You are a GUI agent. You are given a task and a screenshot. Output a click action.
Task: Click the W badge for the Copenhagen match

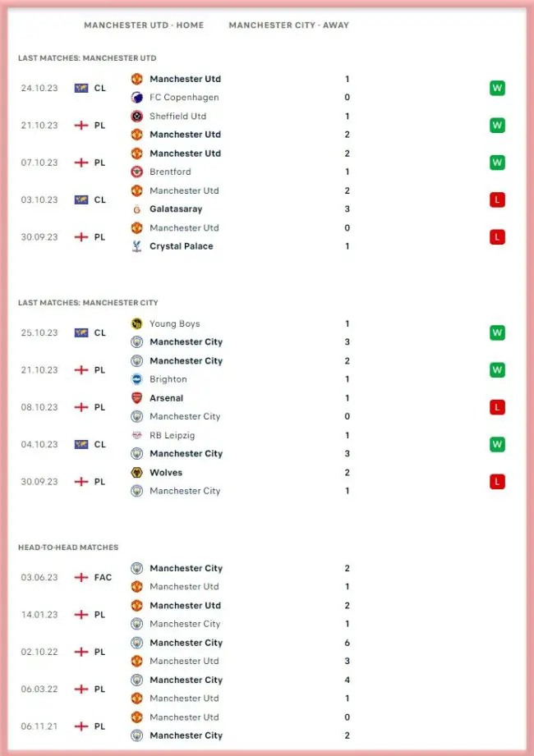point(496,89)
